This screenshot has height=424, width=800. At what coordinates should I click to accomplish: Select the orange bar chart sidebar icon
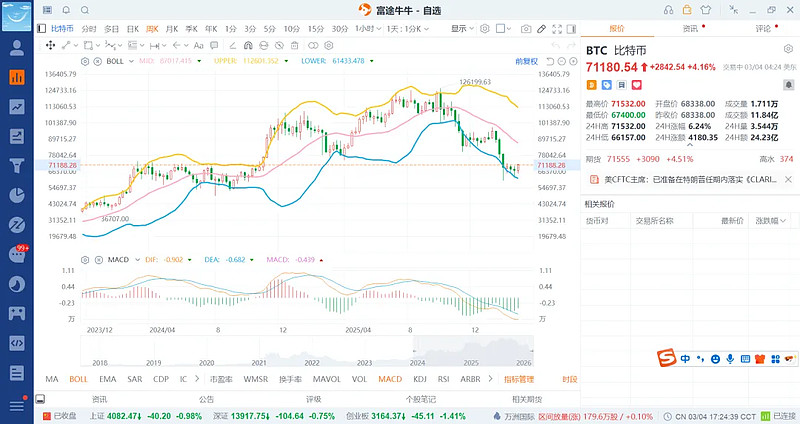point(17,77)
